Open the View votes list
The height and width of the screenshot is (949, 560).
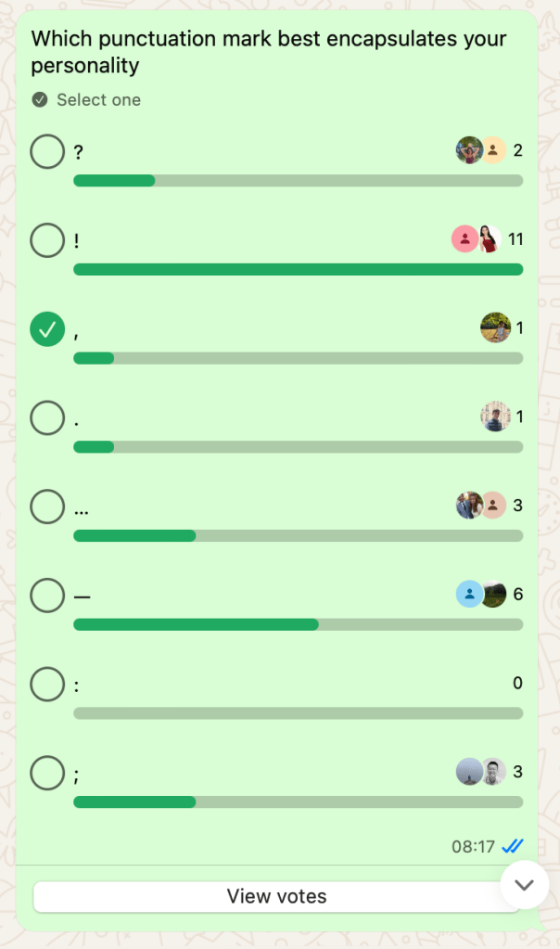[276, 896]
